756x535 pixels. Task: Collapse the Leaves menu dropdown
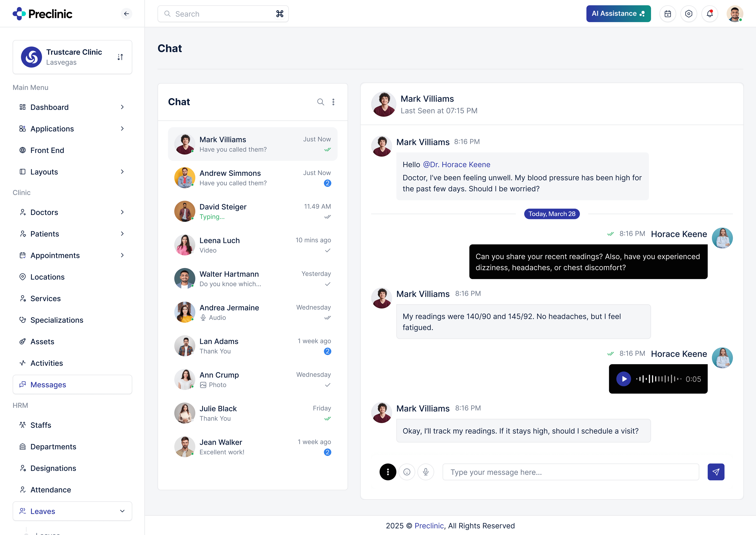[122, 511]
